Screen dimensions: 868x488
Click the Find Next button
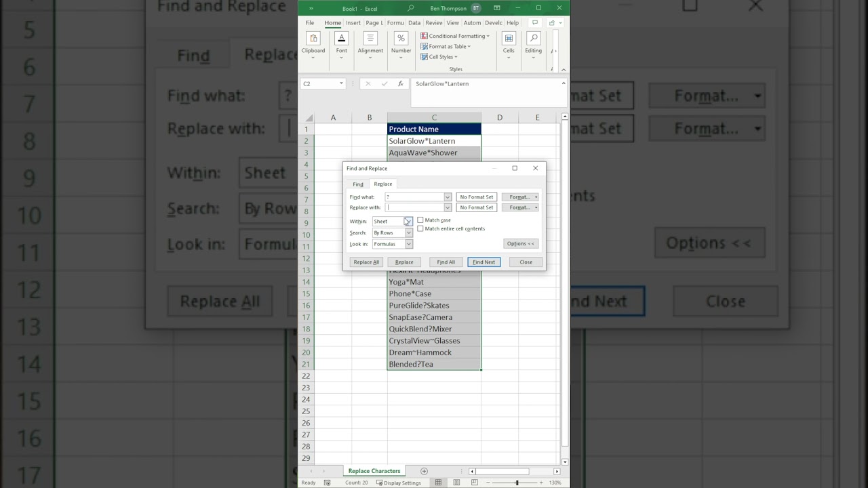click(x=484, y=262)
